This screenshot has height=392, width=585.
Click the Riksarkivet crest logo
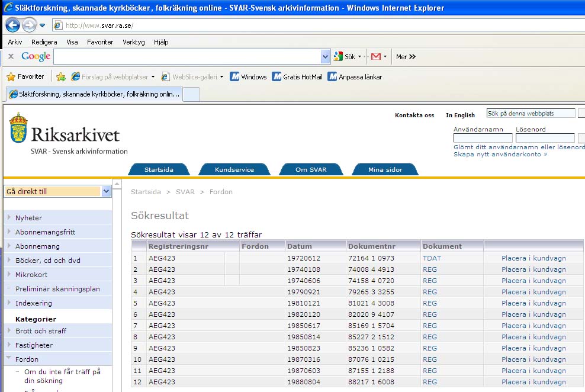[x=18, y=128]
